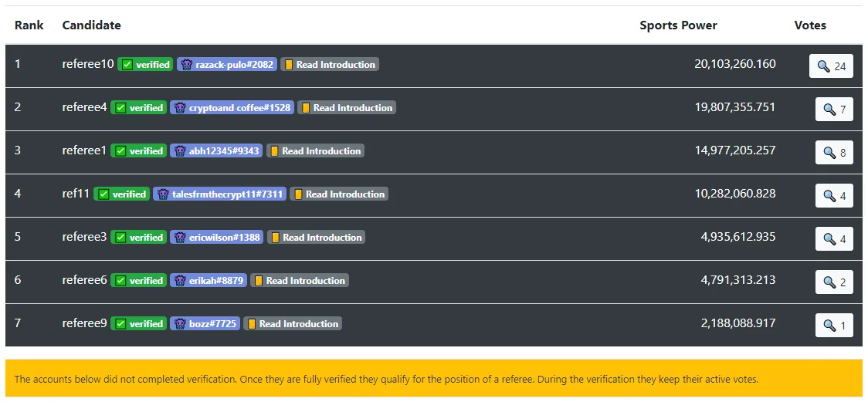Open votes magnifier for referee3

click(834, 238)
